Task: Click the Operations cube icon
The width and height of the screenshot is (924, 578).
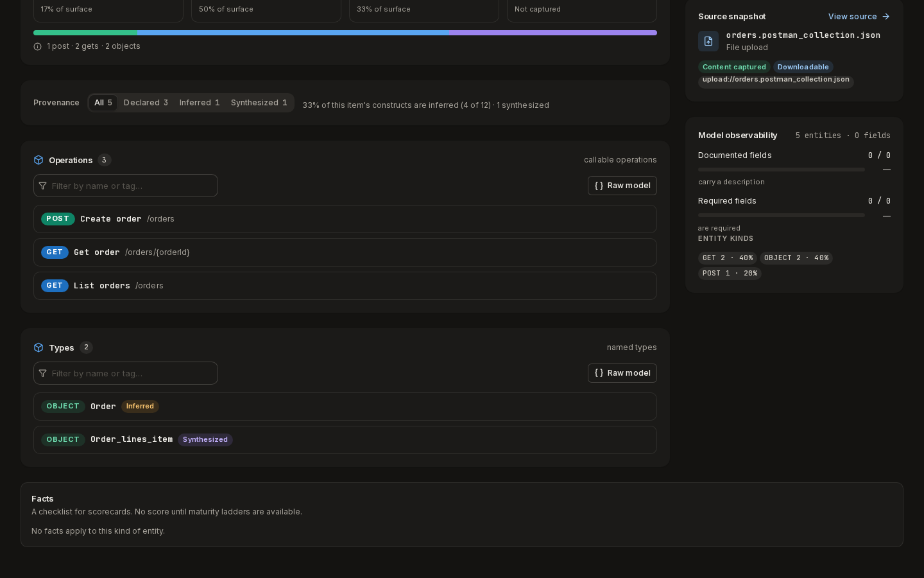Action: (x=38, y=160)
